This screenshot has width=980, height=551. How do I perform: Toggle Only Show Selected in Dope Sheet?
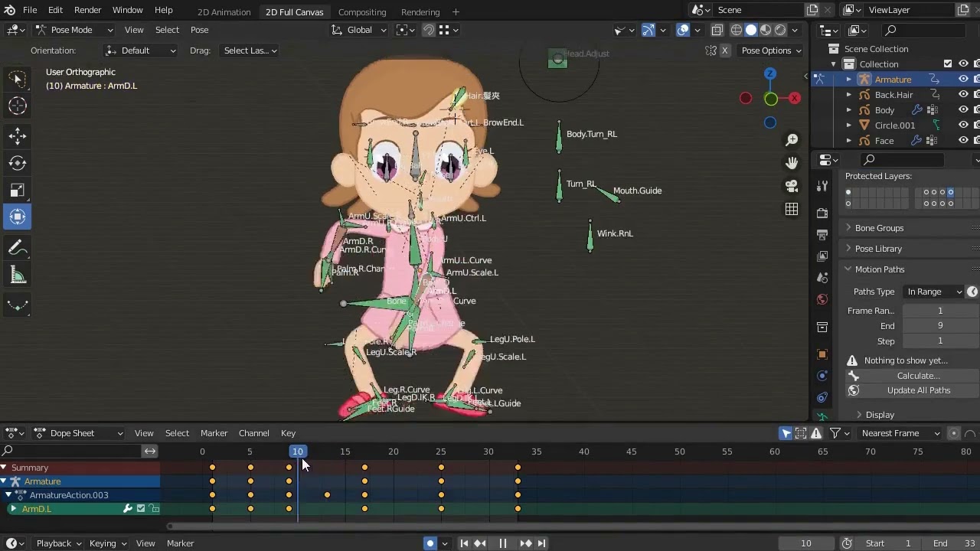[786, 433]
